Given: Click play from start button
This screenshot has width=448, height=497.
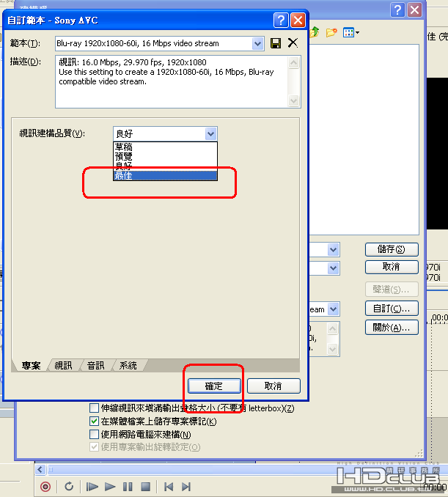Looking at the screenshot, I should [x=92, y=487].
